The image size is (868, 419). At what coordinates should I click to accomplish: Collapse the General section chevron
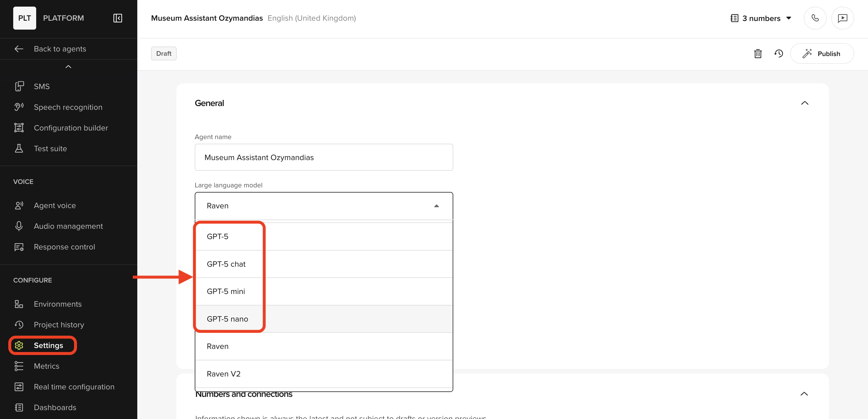coord(804,103)
